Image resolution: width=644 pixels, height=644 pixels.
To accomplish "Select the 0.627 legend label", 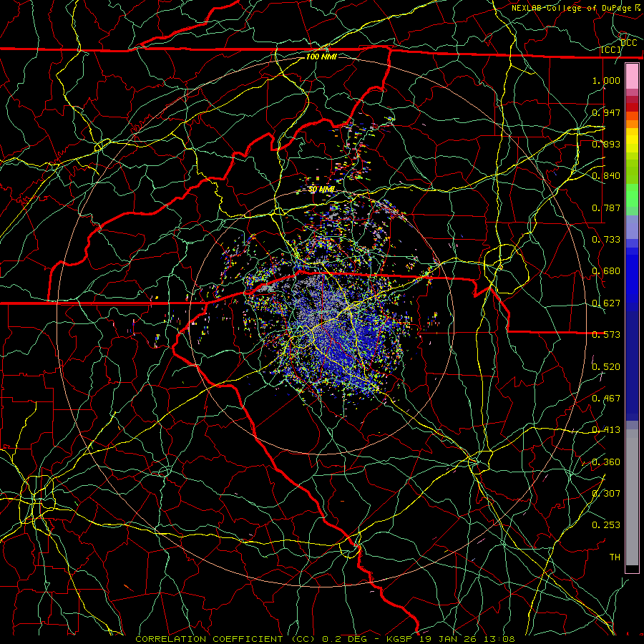I will (606, 303).
